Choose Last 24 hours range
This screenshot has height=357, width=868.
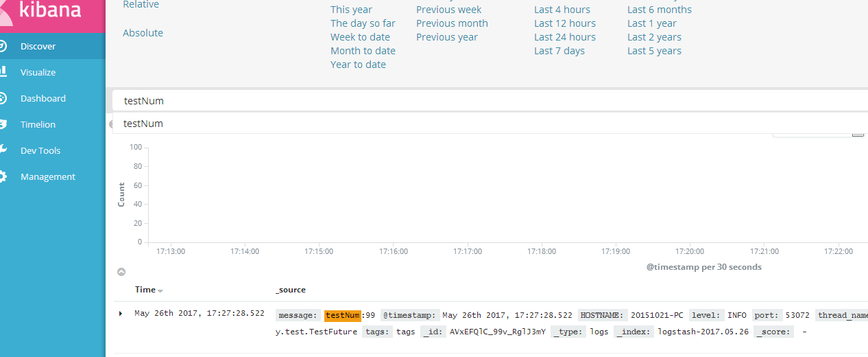[565, 37]
